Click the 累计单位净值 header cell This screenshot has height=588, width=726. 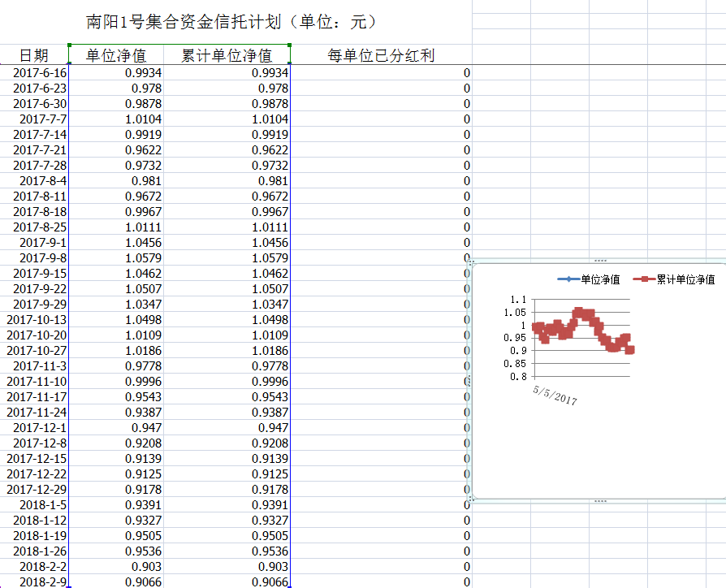(227, 55)
